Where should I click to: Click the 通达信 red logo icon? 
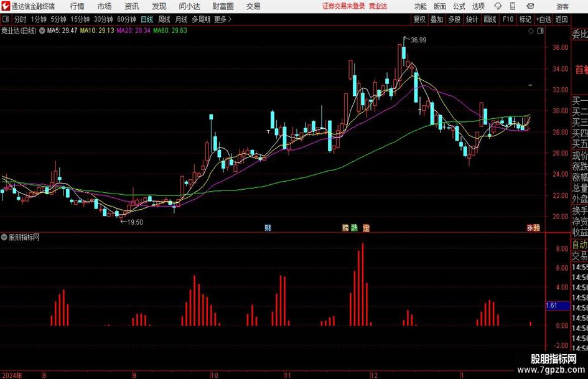click(x=5, y=6)
